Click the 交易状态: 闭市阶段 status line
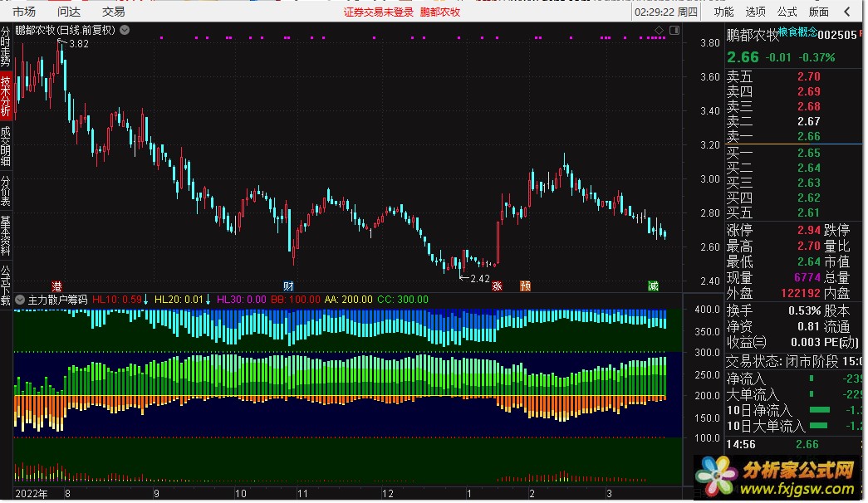 coord(794,361)
